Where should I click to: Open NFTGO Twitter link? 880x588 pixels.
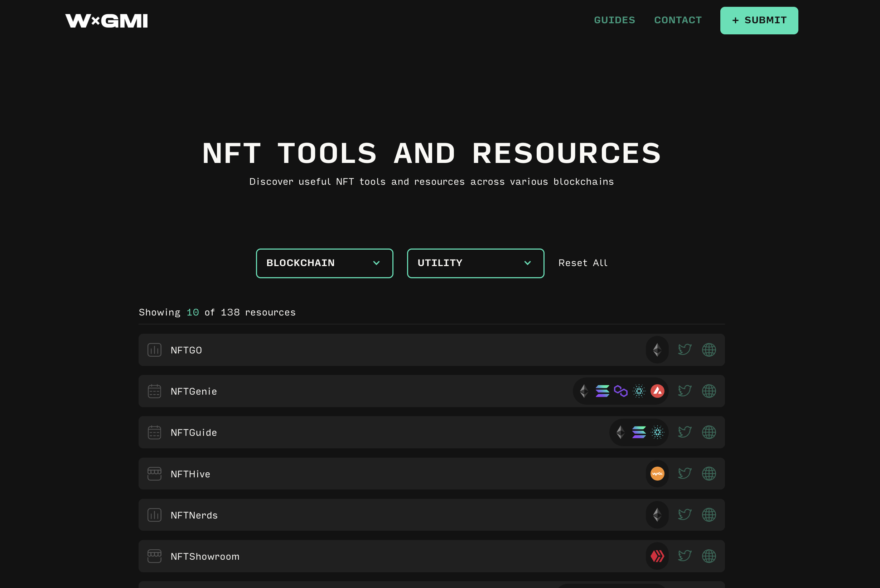point(685,350)
